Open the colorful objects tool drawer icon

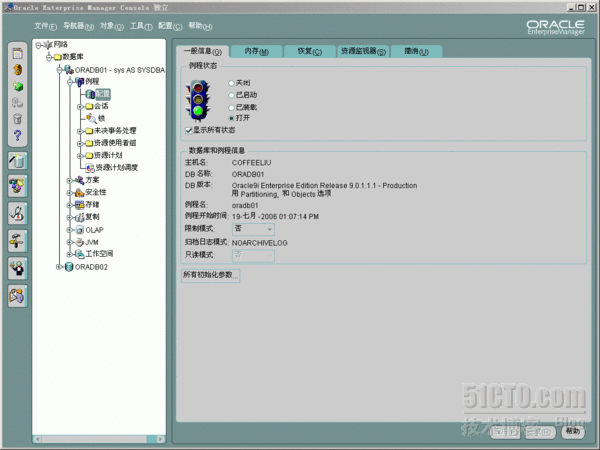click(x=18, y=186)
